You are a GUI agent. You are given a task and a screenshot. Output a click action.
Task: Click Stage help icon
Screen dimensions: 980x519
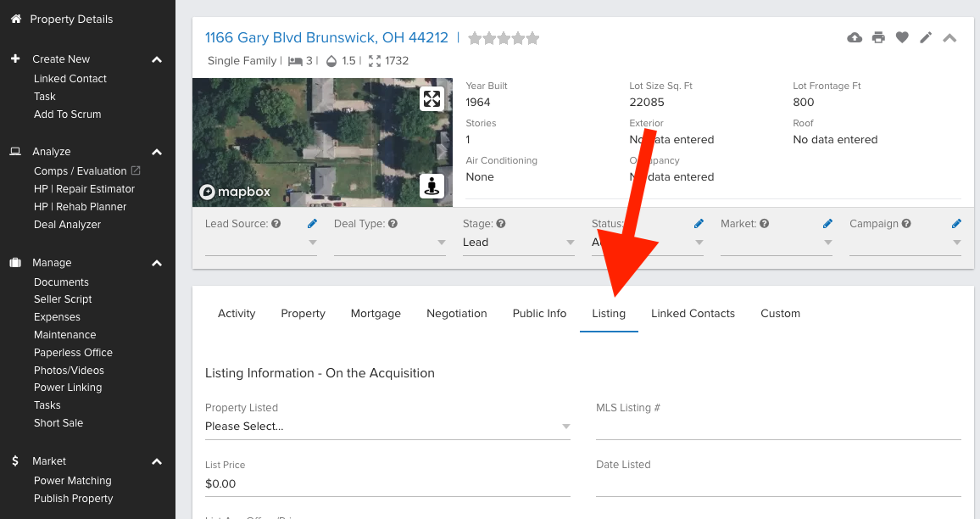pyautogui.click(x=501, y=223)
